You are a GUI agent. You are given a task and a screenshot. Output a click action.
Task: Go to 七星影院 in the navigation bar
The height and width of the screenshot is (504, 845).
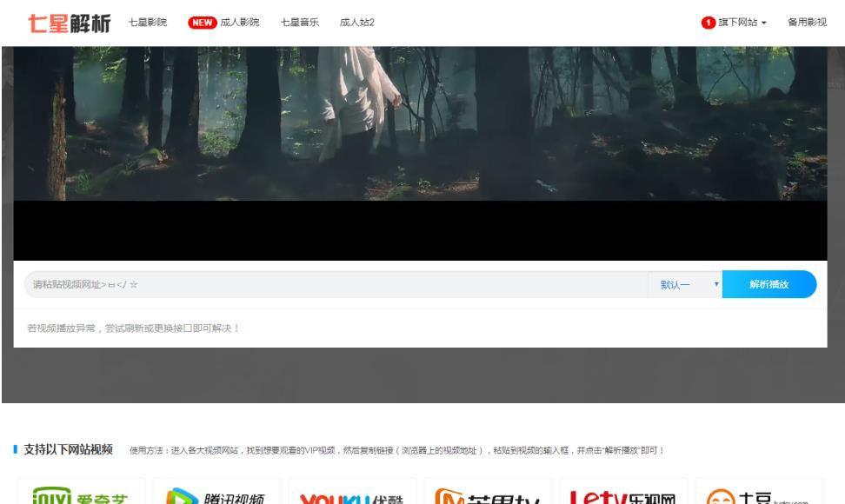(x=148, y=23)
